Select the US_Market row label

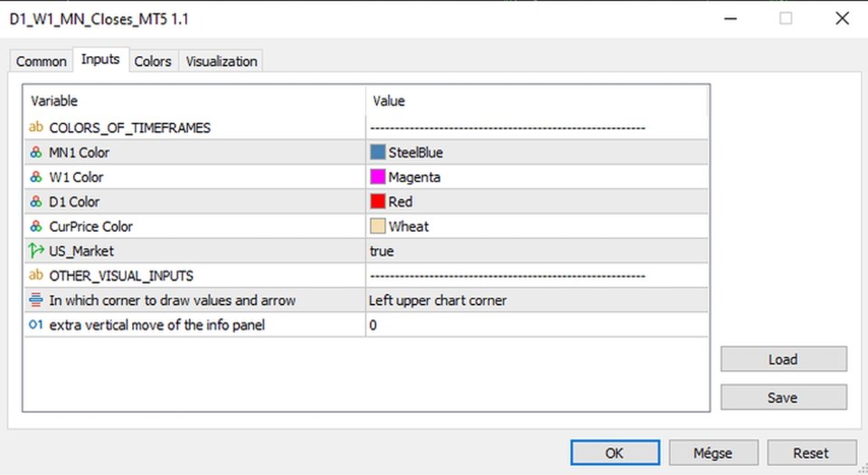tap(81, 251)
